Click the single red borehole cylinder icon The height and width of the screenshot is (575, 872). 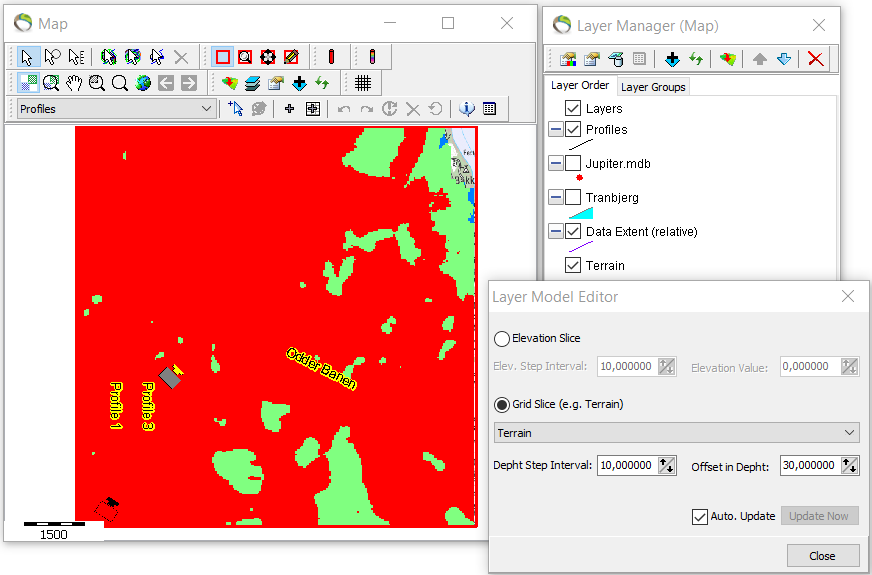point(331,57)
